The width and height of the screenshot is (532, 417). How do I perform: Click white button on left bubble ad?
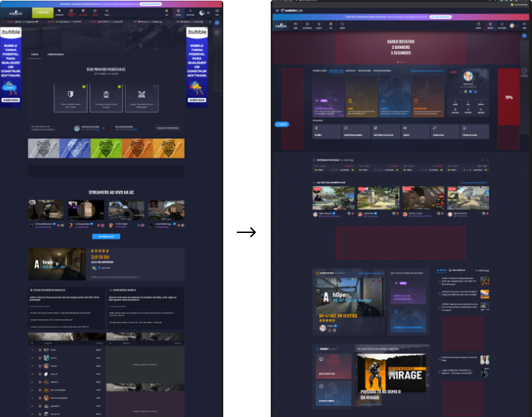[11, 101]
